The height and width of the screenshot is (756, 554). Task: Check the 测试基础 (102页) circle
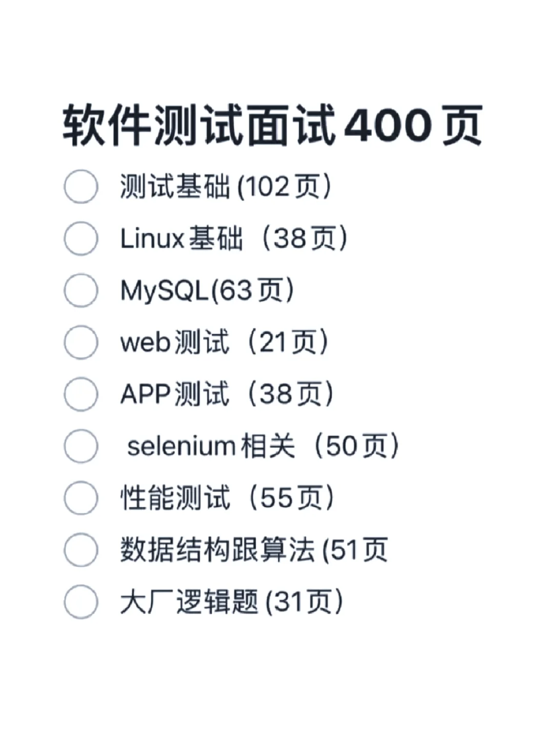(x=81, y=187)
